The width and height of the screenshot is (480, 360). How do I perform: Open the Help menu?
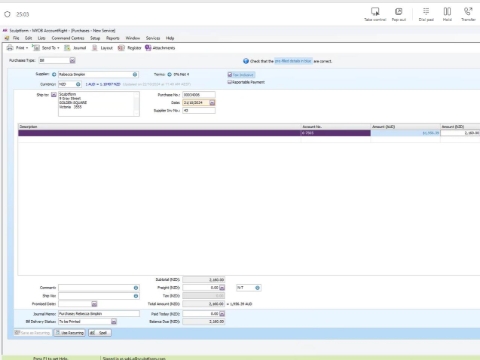point(170,38)
